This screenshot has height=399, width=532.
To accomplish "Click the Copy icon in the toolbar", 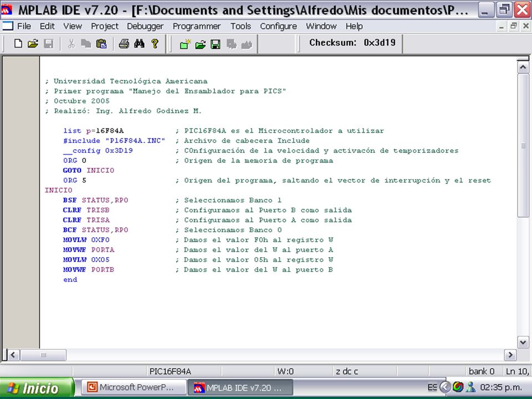I will click(86, 43).
